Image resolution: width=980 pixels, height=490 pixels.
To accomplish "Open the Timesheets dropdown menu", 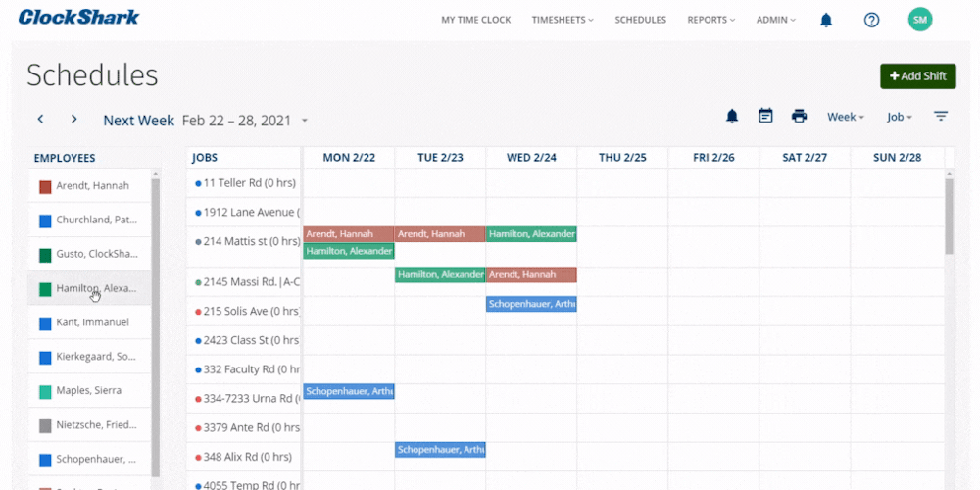I will [x=563, y=20].
